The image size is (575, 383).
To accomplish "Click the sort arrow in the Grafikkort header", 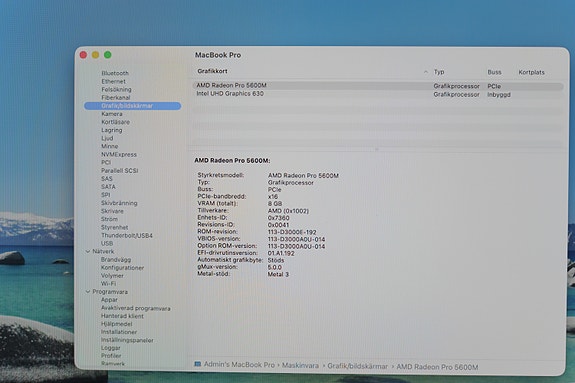I will point(426,72).
